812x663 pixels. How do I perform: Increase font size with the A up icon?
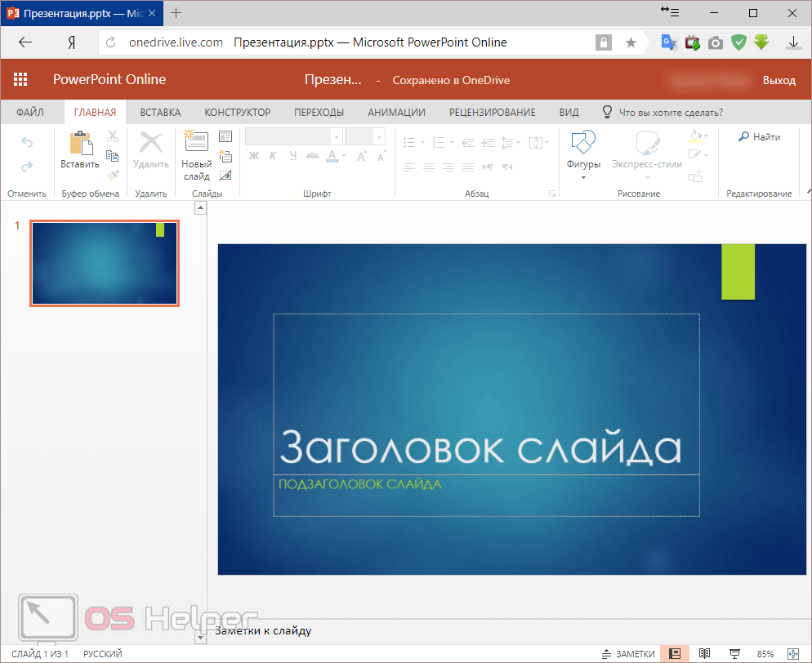pyautogui.click(x=362, y=156)
